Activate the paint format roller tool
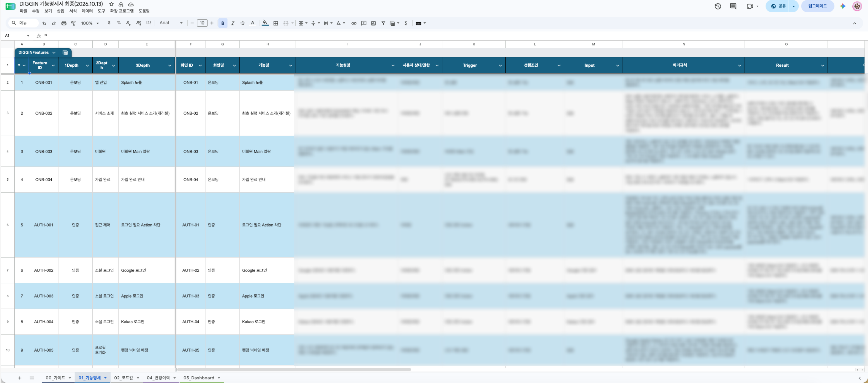868x383 pixels. [x=73, y=23]
